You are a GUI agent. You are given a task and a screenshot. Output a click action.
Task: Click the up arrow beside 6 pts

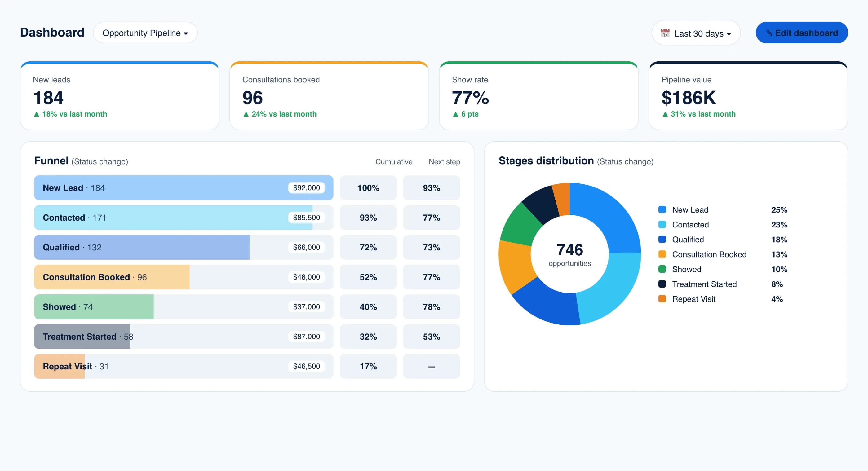tap(456, 114)
